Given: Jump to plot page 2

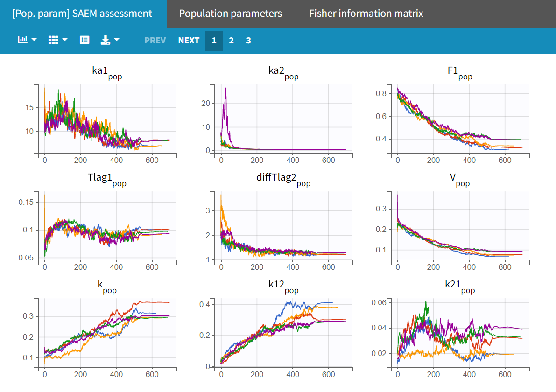Looking at the screenshot, I should (231, 41).
